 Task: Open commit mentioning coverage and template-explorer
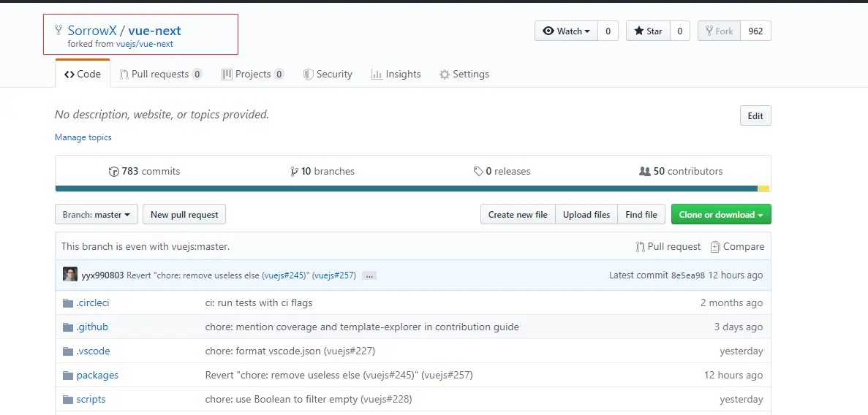point(362,327)
